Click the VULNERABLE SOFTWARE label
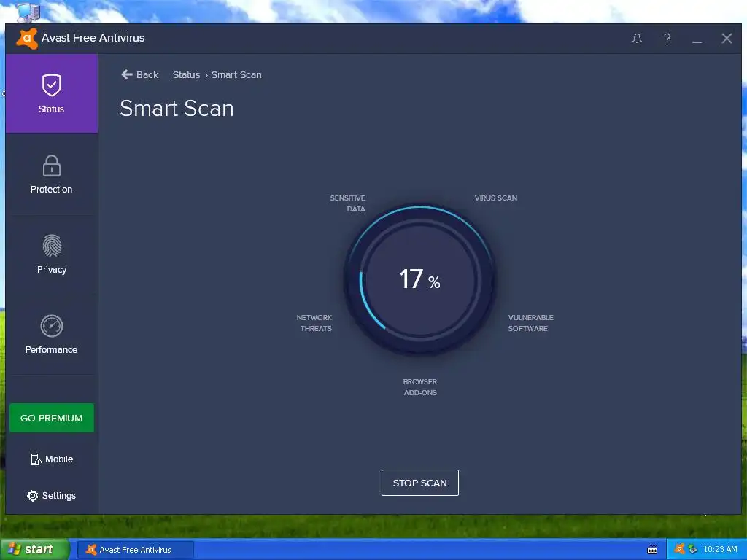Screen dimensions: 747x560 (x=530, y=323)
